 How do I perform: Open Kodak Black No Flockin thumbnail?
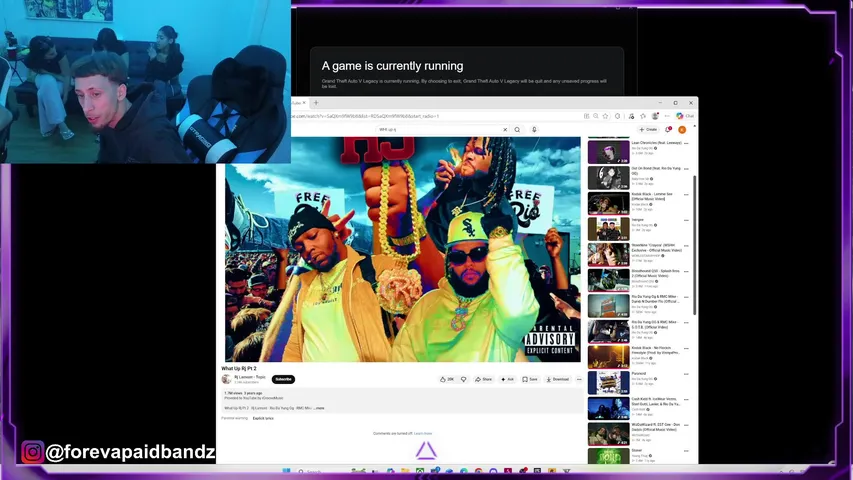608,357
